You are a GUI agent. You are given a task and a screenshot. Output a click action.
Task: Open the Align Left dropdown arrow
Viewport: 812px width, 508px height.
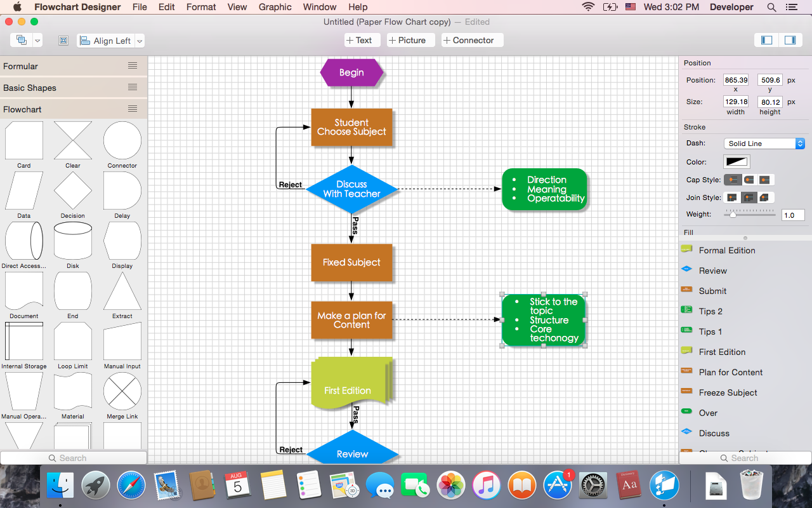[x=140, y=41]
